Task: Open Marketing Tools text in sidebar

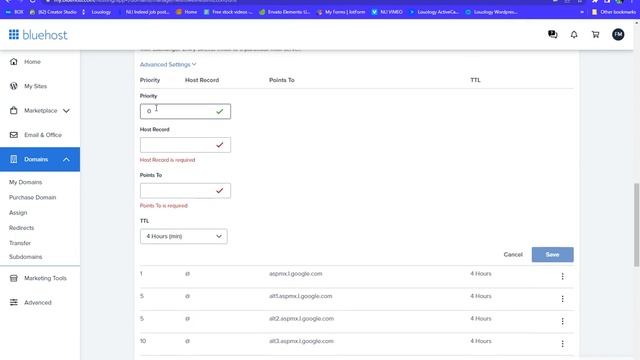Action: click(45, 278)
